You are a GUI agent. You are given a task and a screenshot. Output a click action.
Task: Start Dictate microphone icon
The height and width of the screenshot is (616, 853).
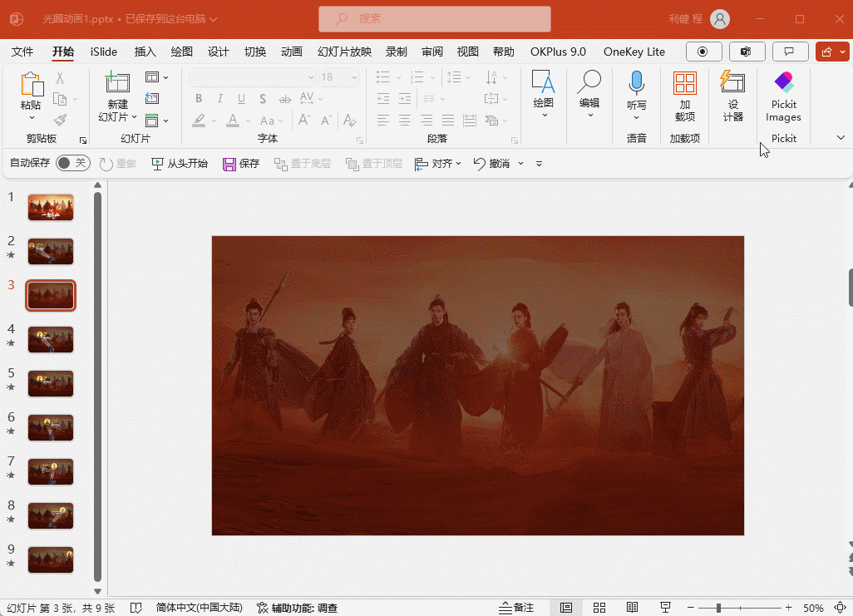pyautogui.click(x=636, y=82)
